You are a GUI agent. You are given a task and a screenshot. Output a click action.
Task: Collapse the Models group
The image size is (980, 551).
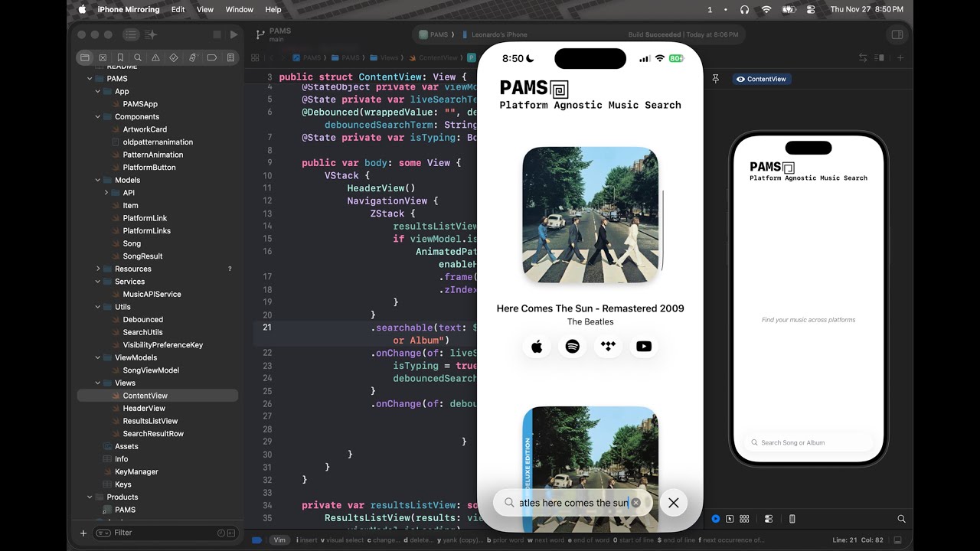click(98, 181)
